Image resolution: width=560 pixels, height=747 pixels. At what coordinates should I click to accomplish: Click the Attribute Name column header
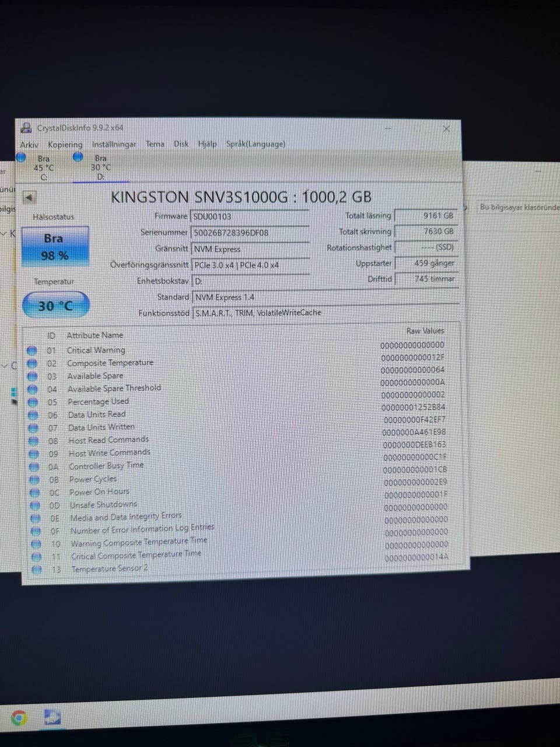point(94,335)
